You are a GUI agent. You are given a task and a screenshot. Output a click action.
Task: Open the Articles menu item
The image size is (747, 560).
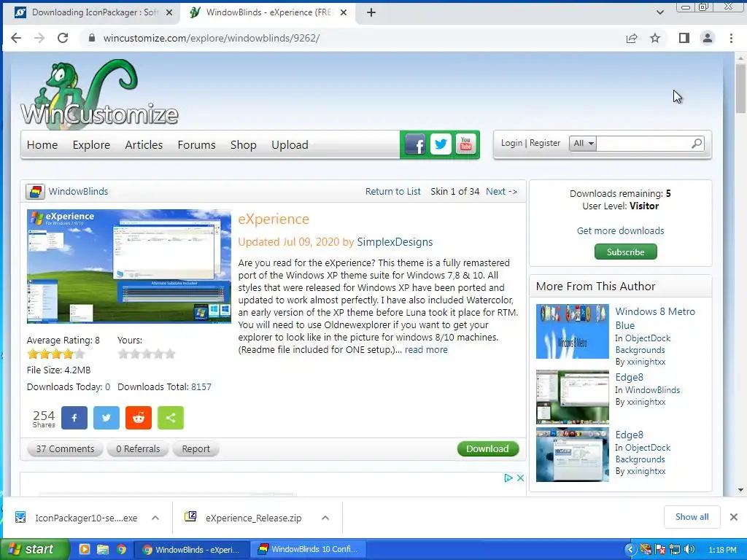coord(144,145)
